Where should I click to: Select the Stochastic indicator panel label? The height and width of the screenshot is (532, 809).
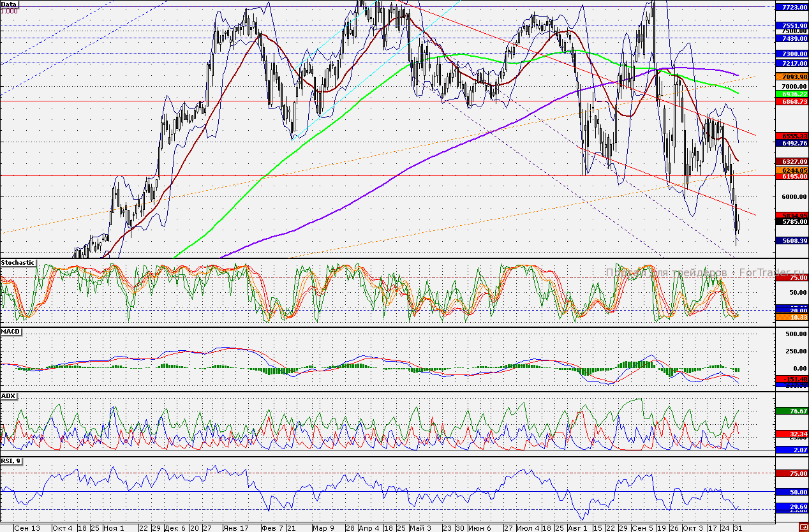[18, 263]
